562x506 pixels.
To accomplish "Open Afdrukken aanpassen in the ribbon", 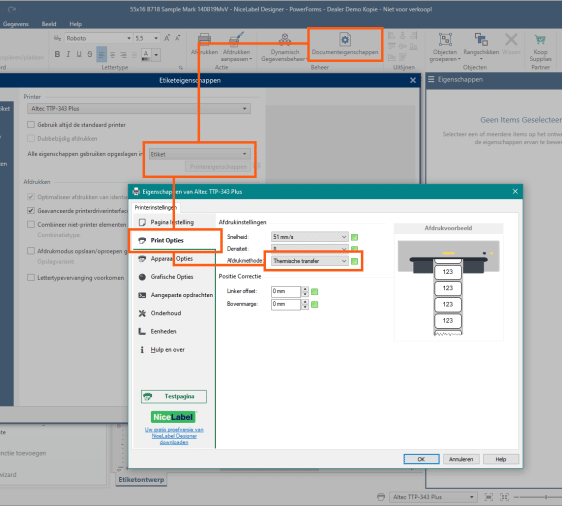I will pyautogui.click(x=236, y=47).
